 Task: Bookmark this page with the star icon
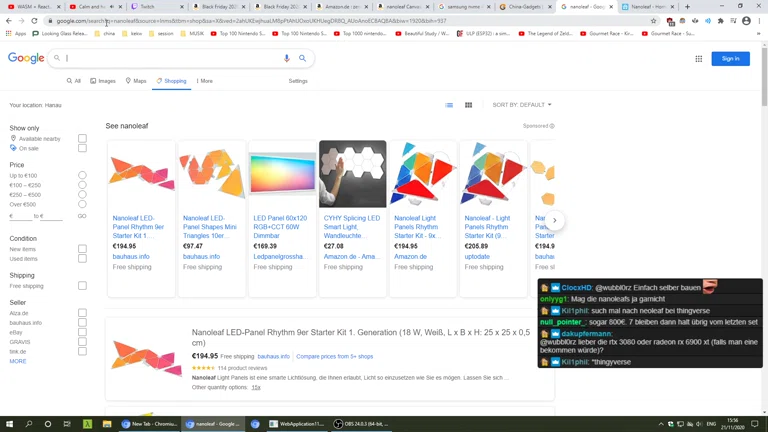654,20
